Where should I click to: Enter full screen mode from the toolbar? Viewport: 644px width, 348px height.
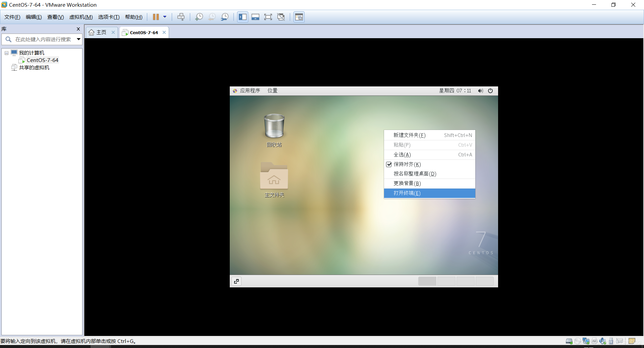coord(268,17)
